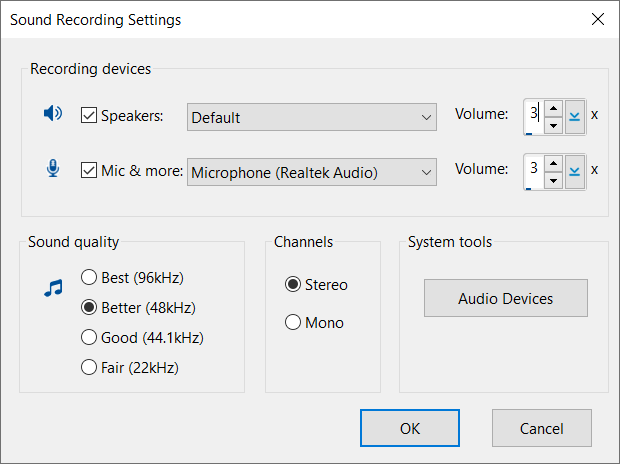Confirm settings with OK button
The height and width of the screenshot is (464, 620).
409,428
